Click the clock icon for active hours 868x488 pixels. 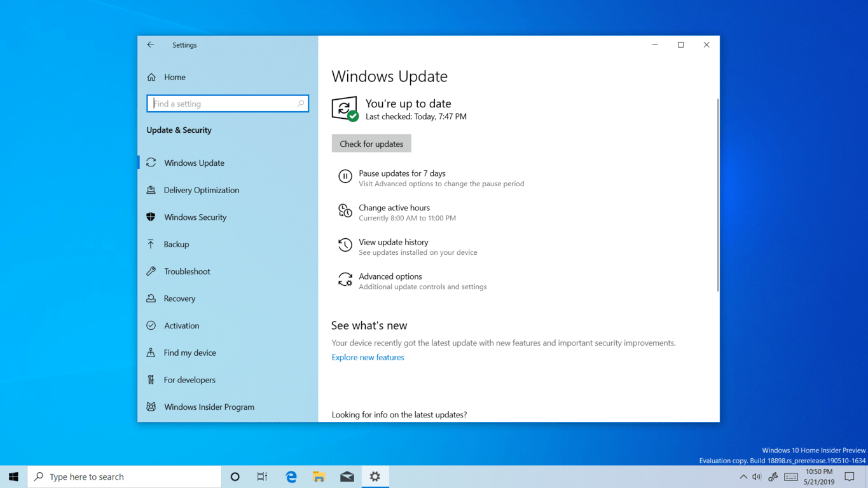click(345, 211)
